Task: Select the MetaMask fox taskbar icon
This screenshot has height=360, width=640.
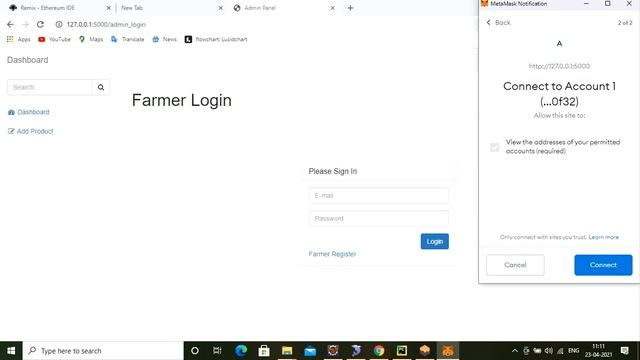Action: coord(448,351)
